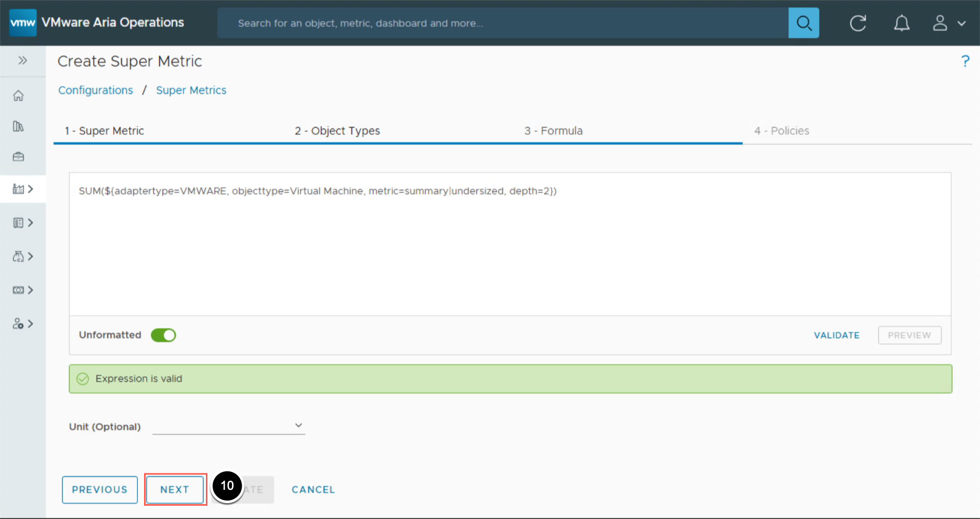
Task: Click the briefcase icon in sidebar
Action: point(18,156)
